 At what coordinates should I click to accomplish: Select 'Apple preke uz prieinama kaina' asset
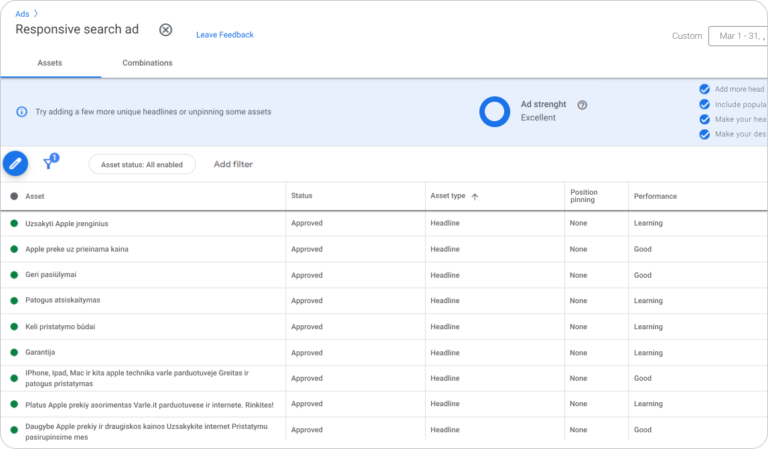pyautogui.click(x=77, y=249)
